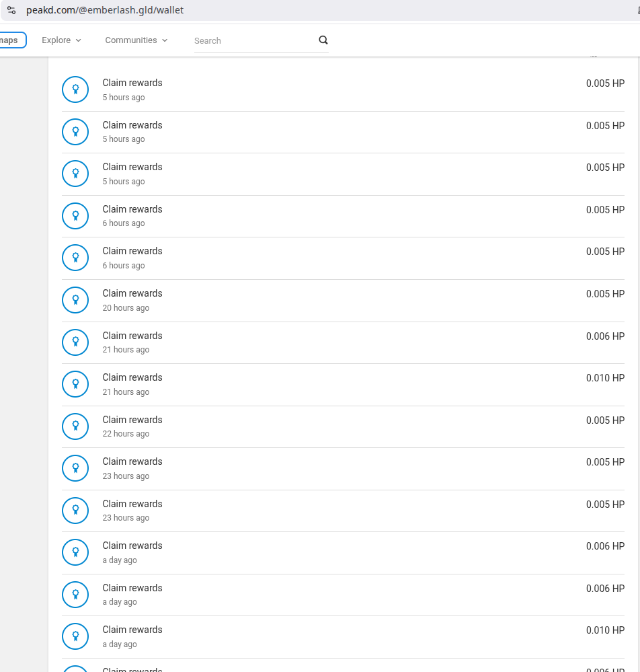Image resolution: width=640 pixels, height=672 pixels.
Task: Click the reward badge icon for 22 hours ago
Action: 75,426
